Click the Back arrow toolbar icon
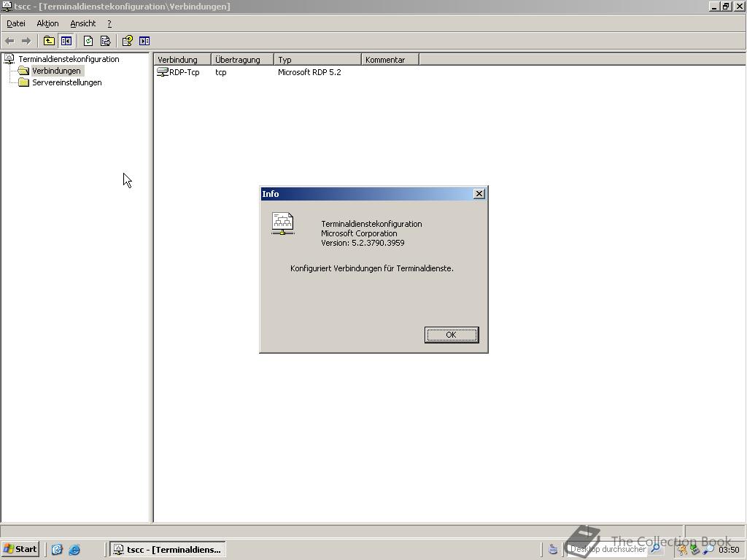Viewport: 747px width, 560px height. [x=9, y=41]
